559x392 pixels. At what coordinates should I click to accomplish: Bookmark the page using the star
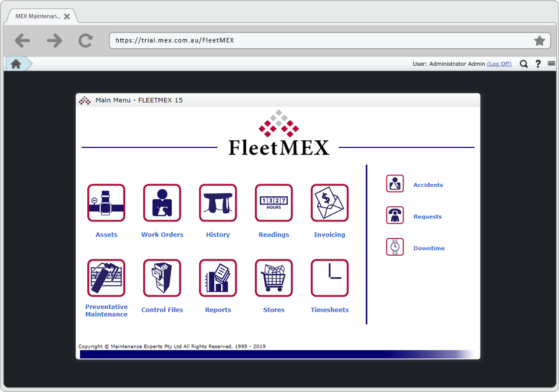coord(539,41)
